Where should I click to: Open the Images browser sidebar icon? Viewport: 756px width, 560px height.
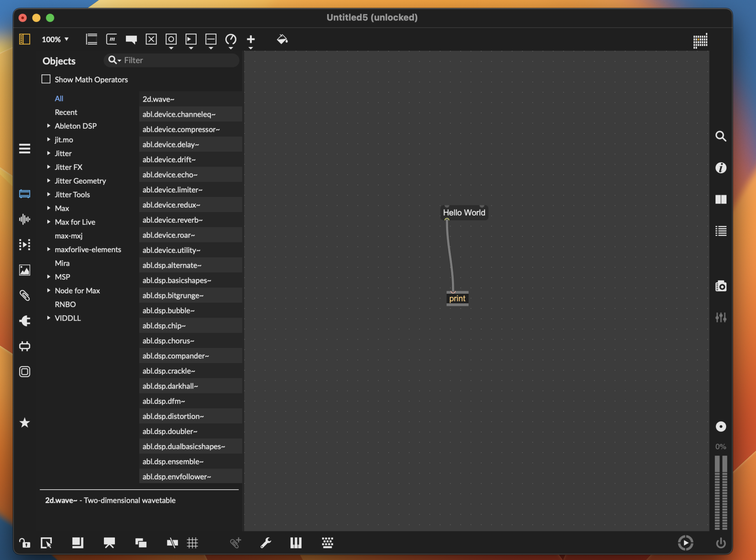[x=25, y=270]
